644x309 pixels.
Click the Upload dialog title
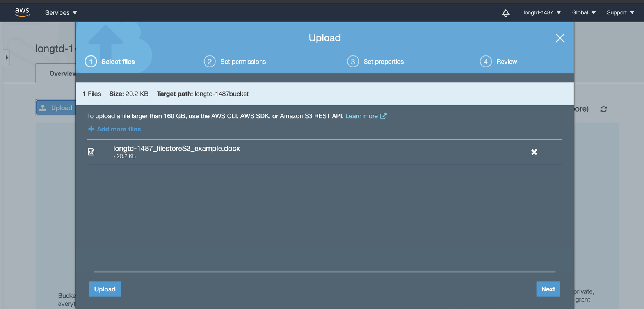[325, 38]
